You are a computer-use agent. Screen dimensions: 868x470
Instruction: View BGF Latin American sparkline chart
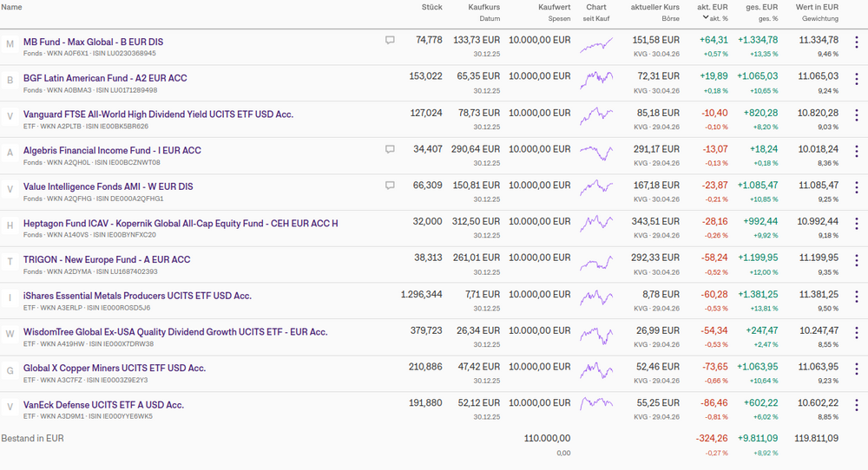tap(596, 80)
